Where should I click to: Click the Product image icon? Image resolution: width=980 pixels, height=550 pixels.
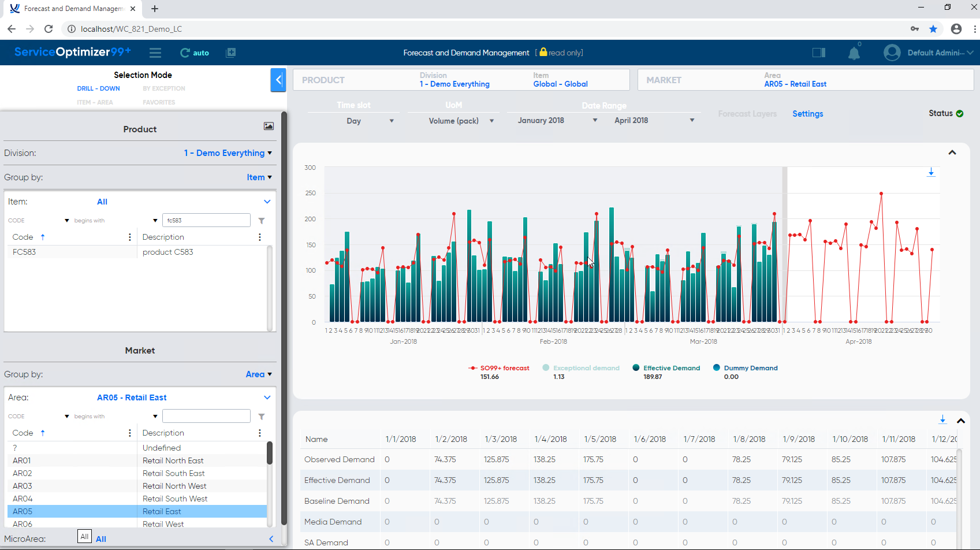point(269,126)
